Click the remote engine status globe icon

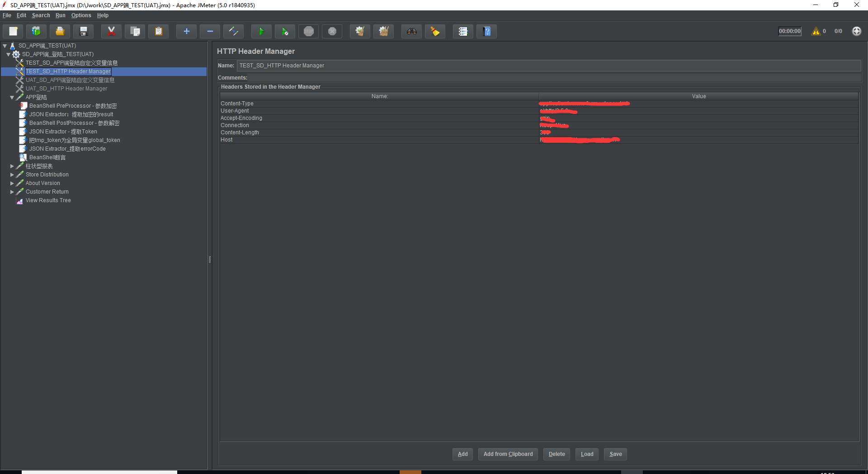coord(856,31)
